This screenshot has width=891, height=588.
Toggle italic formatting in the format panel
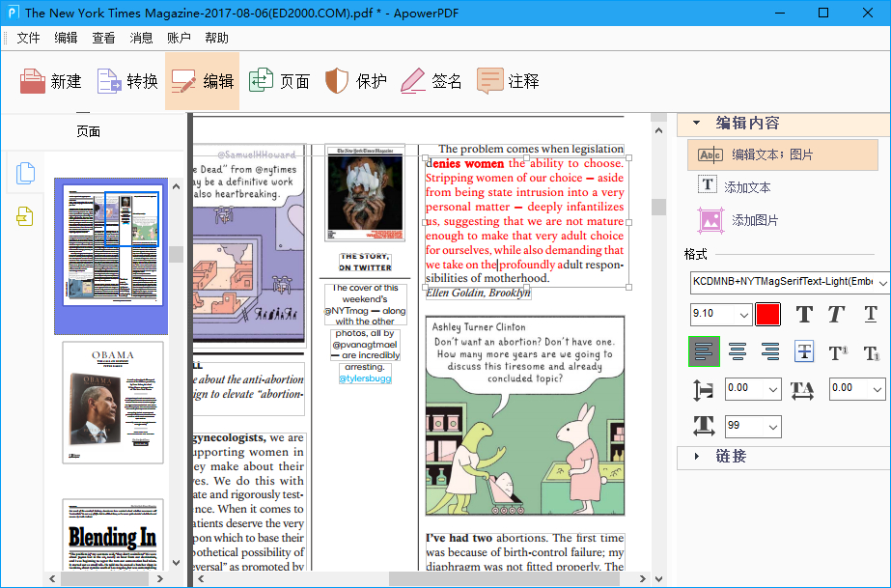pyautogui.click(x=836, y=314)
